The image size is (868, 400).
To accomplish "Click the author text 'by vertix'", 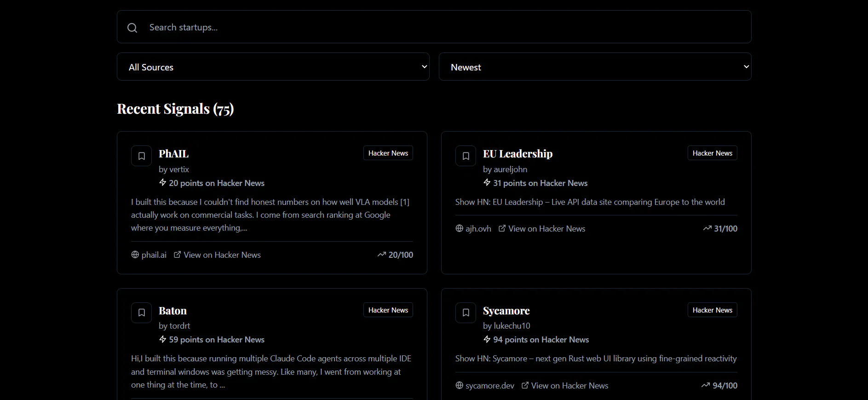I will [174, 169].
